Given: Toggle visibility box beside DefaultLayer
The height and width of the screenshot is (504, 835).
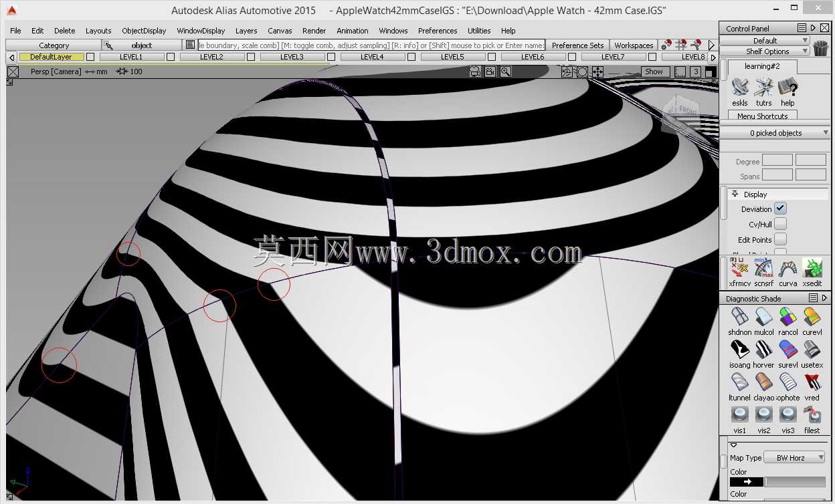Looking at the screenshot, I should (90, 57).
